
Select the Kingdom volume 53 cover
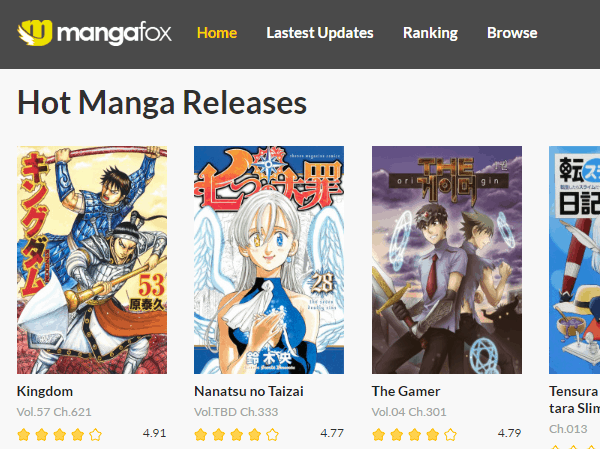pyautogui.click(x=92, y=260)
